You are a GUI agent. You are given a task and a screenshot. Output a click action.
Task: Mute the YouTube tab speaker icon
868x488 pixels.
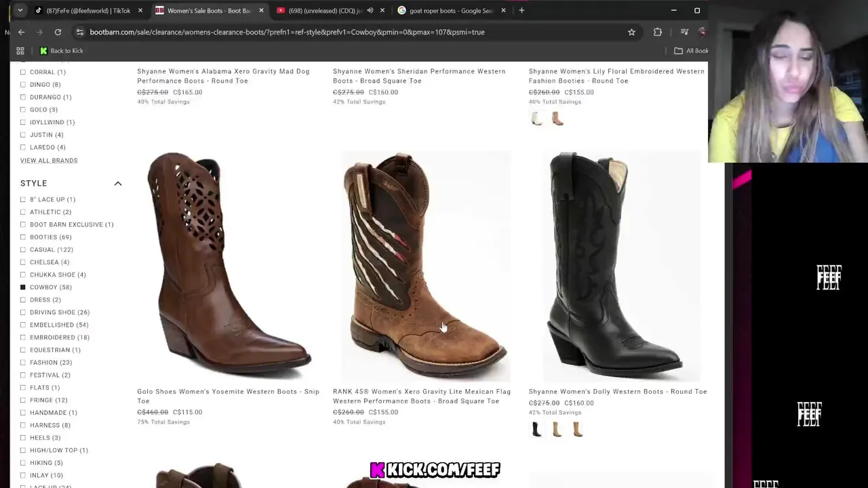pos(370,10)
